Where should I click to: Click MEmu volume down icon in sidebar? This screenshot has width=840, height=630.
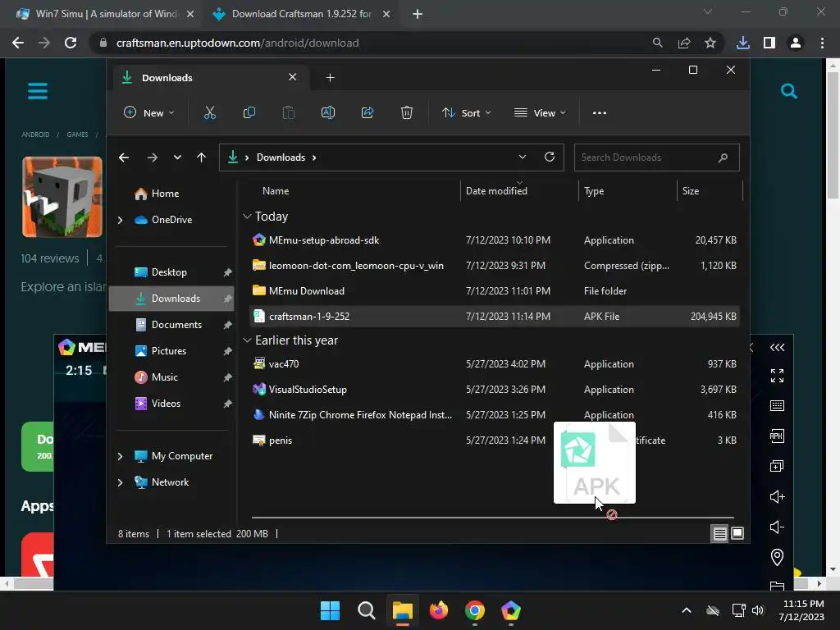(777, 527)
